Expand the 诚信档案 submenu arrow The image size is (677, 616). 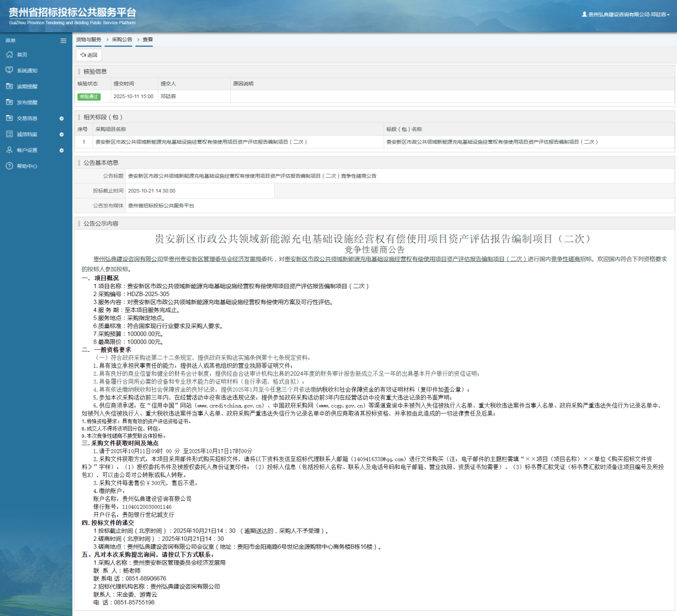pos(61,134)
